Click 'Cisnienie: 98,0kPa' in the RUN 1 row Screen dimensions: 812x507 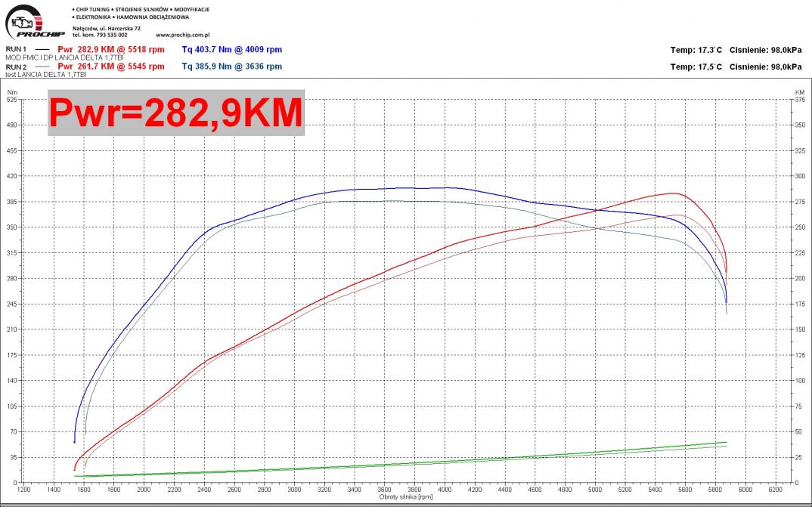coord(765,50)
